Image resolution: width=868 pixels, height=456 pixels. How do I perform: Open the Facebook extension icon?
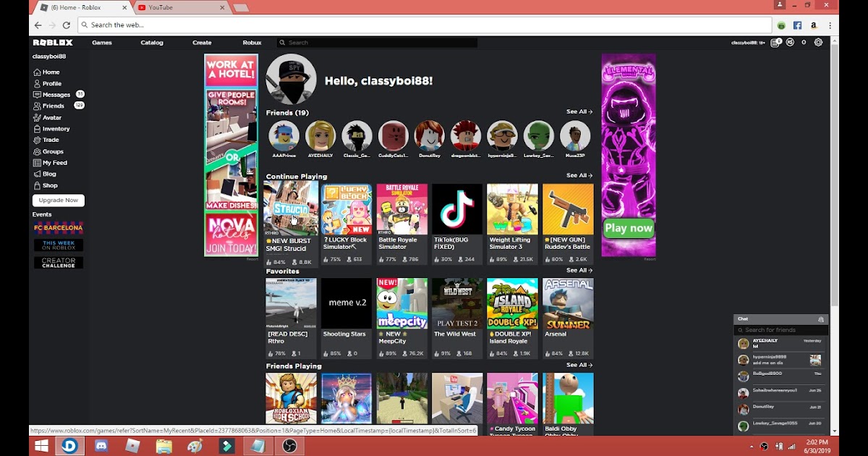[797, 25]
